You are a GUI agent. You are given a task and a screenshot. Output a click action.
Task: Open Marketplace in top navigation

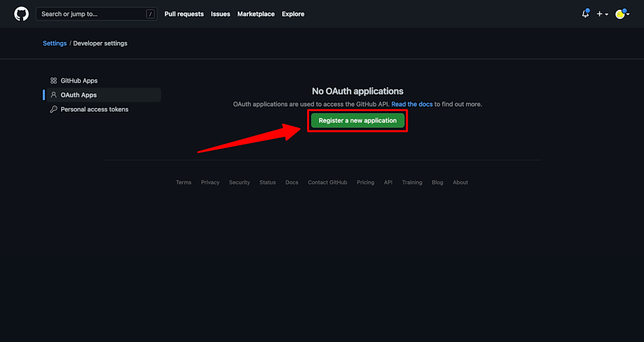[256, 14]
